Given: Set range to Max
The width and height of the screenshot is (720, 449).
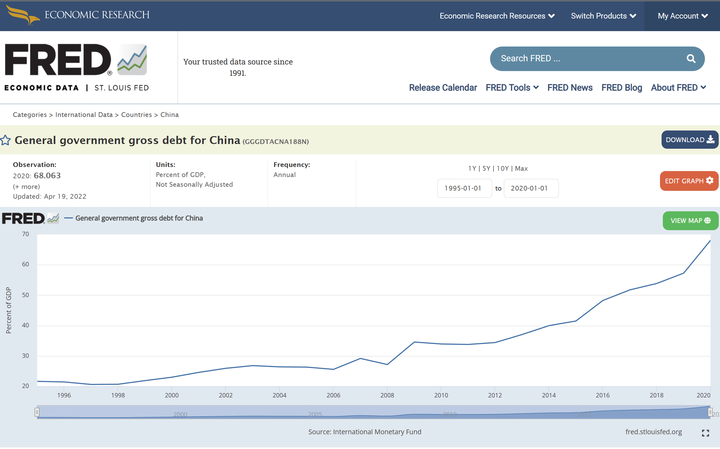Looking at the screenshot, I should (521, 168).
